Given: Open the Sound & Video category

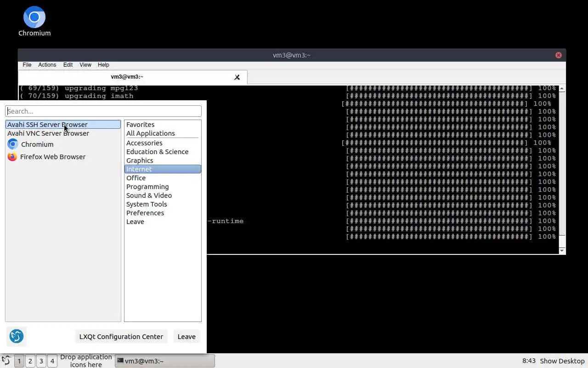Looking at the screenshot, I should click(163, 195).
